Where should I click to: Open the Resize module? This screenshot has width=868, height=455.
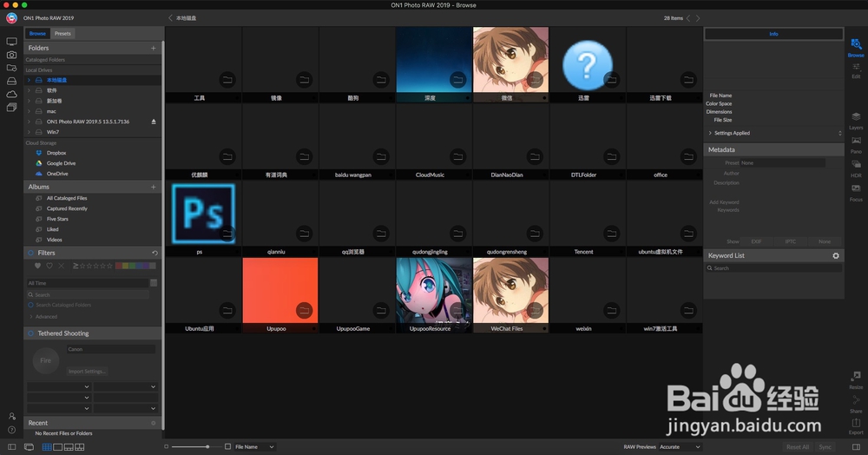click(x=856, y=380)
